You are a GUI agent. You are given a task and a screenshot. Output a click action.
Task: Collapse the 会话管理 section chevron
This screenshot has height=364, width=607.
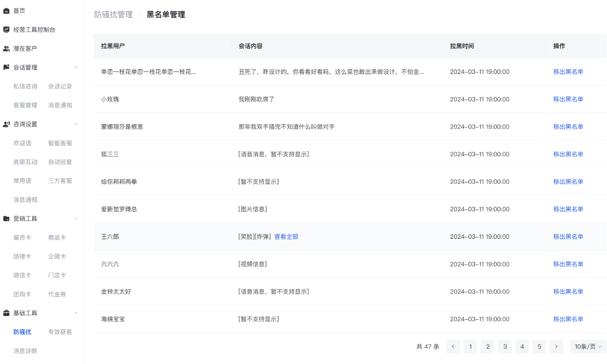click(x=76, y=67)
